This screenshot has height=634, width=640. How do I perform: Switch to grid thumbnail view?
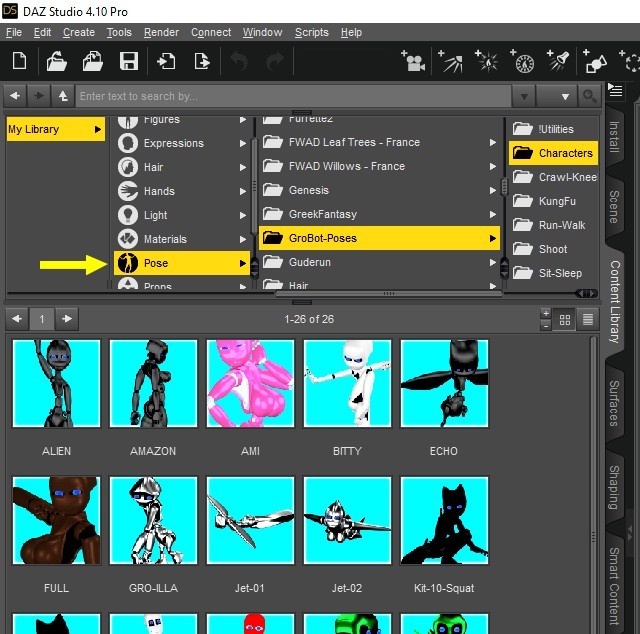[565, 319]
